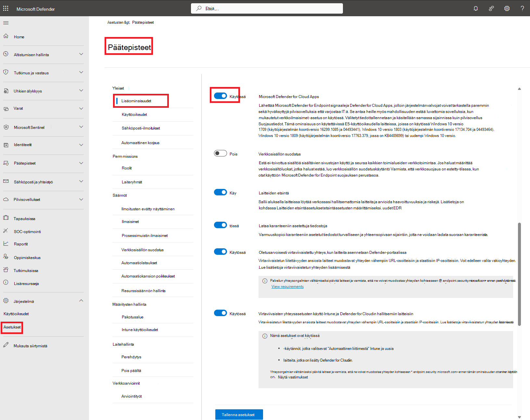The width and height of the screenshot is (530, 420).
Task: Collapse the navigation with the hamburger icon
Action: click(x=6, y=23)
